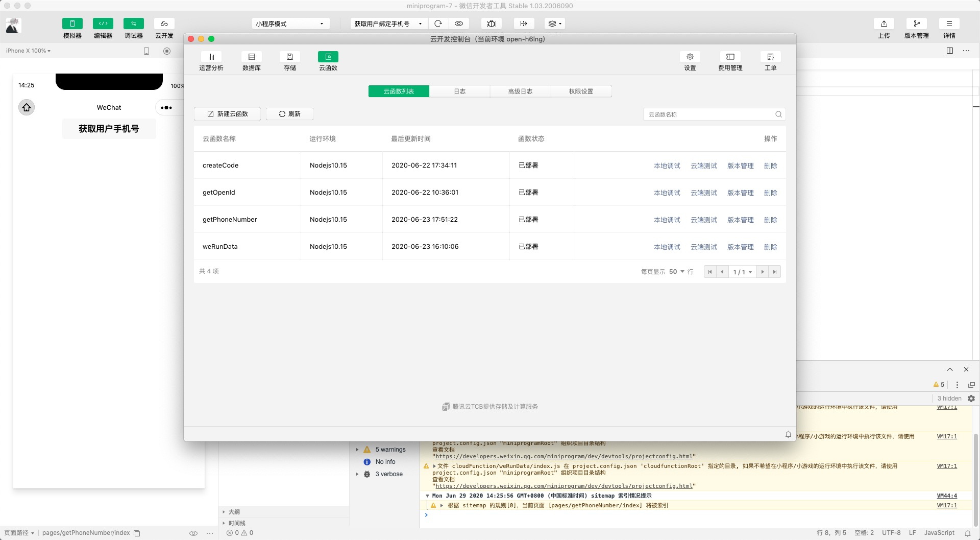Image resolution: width=980 pixels, height=540 pixels.
Task: Open console settings gear icon
Action: click(x=971, y=398)
